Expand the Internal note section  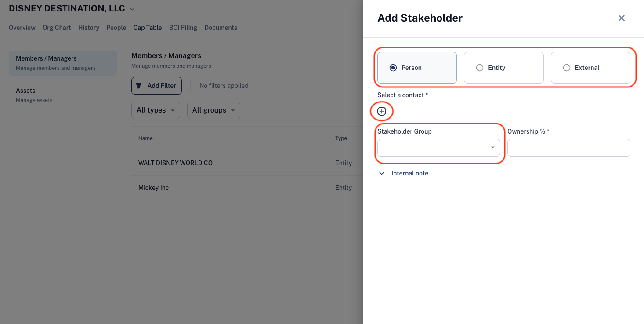coord(403,173)
